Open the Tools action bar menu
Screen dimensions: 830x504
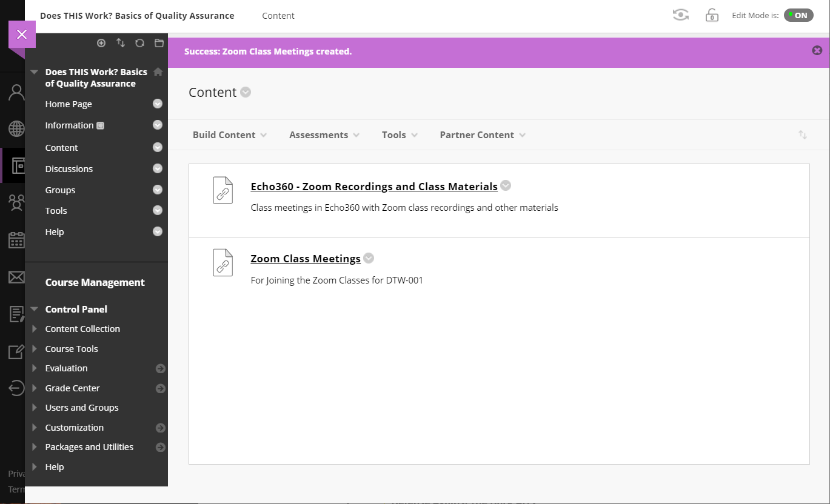point(400,134)
